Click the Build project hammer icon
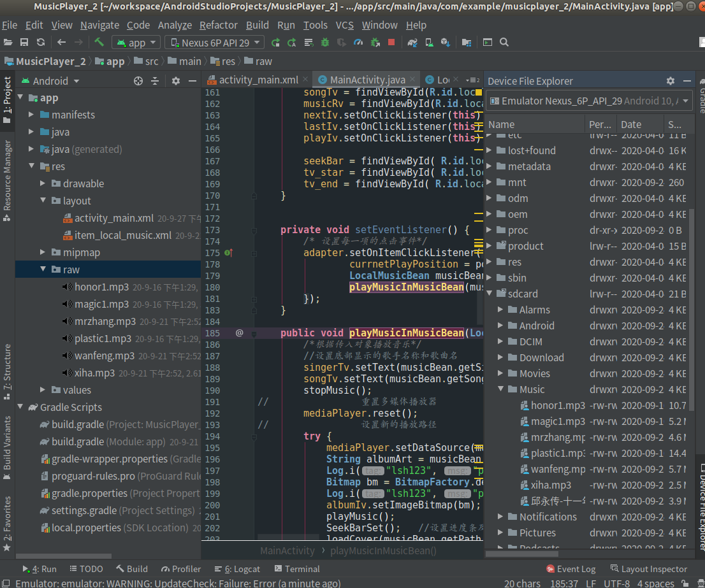The image size is (705, 588). tap(99, 43)
